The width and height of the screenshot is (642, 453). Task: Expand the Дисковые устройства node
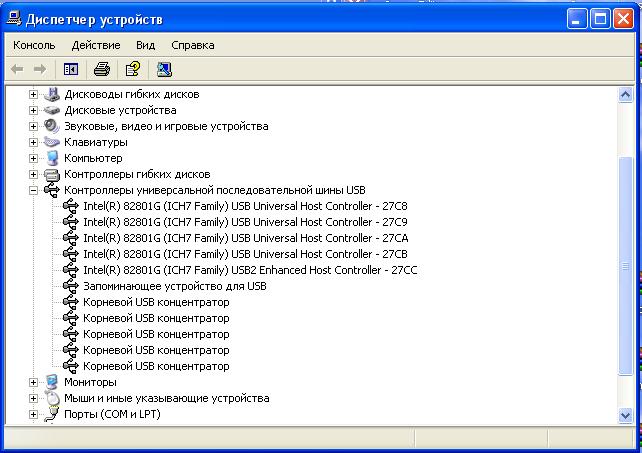coord(33,110)
